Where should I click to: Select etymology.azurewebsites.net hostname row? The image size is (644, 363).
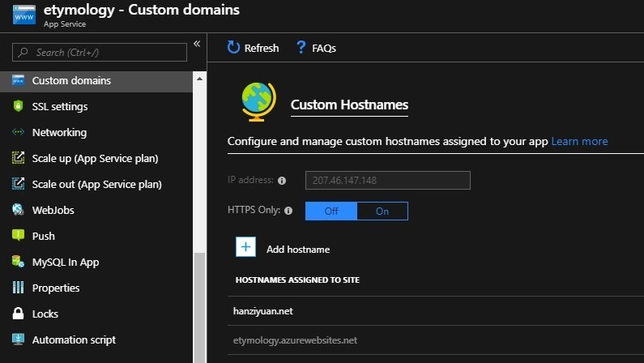click(436, 340)
